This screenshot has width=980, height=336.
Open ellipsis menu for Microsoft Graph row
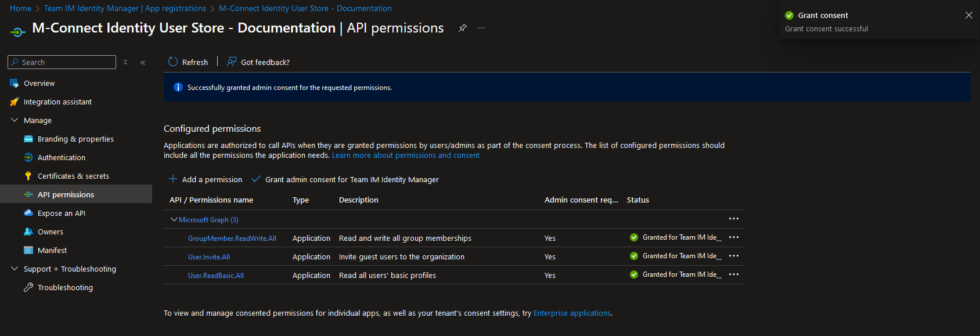(x=734, y=219)
